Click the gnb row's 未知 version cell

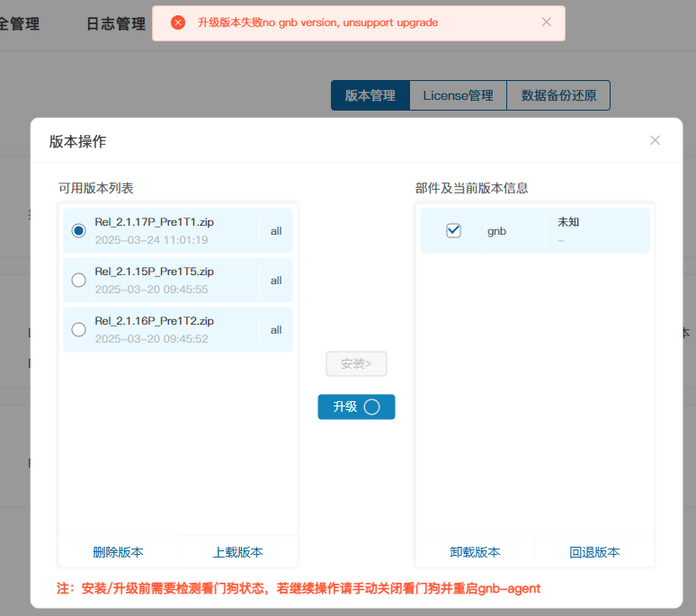click(568, 221)
